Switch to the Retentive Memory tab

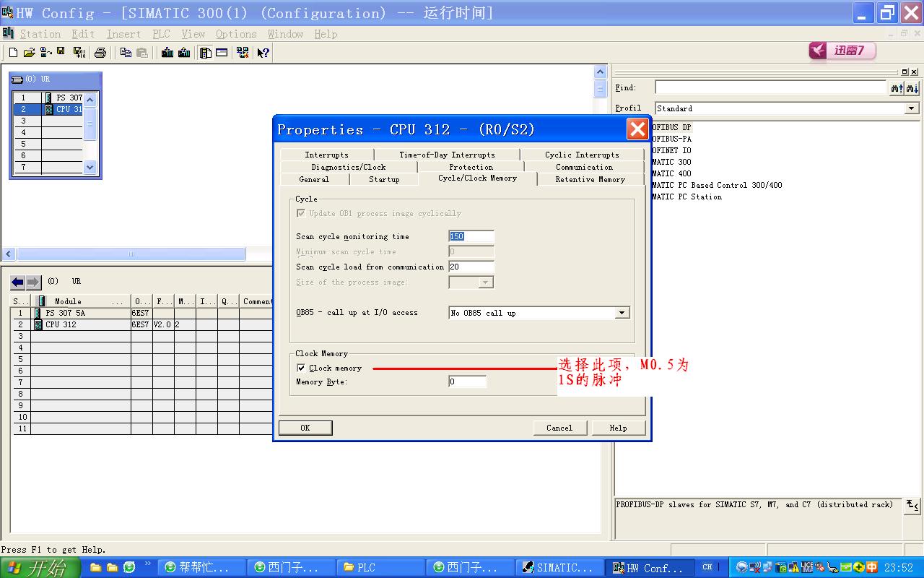tap(590, 179)
